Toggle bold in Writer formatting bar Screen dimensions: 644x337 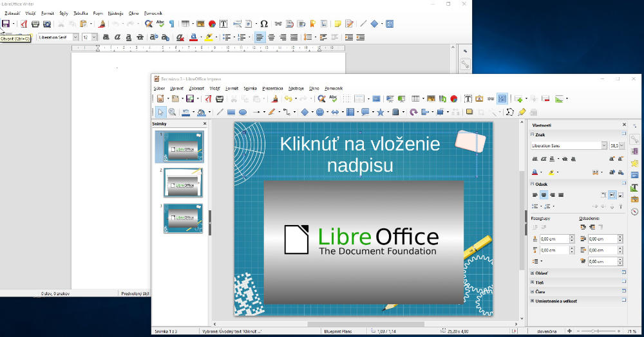(x=106, y=37)
